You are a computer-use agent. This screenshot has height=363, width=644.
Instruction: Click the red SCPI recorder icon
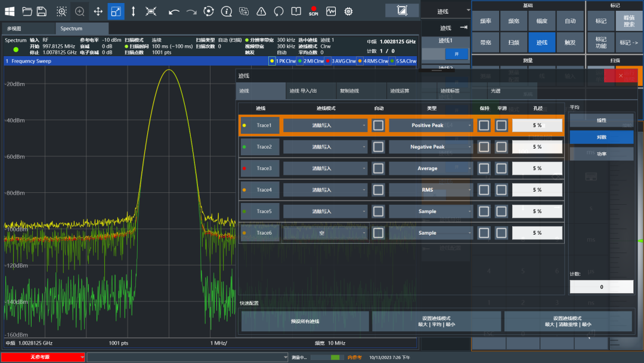click(314, 11)
